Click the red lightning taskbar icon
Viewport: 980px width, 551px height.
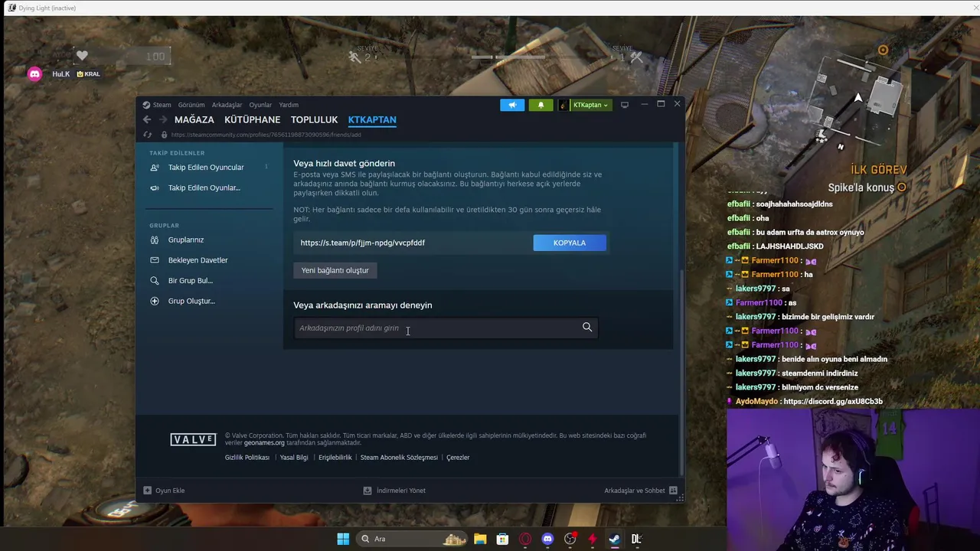point(592,539)
